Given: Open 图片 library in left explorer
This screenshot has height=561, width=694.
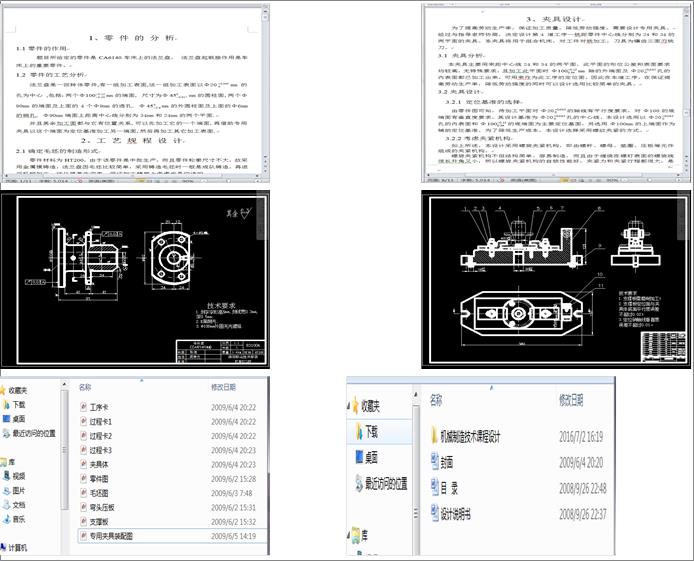Looking at the screenshot, I should (x=14, y=490).
